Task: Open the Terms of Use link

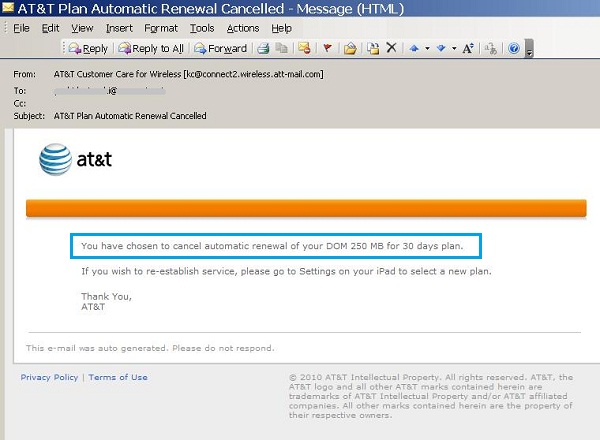Action: pyautogui.click(x=118, y=377)
